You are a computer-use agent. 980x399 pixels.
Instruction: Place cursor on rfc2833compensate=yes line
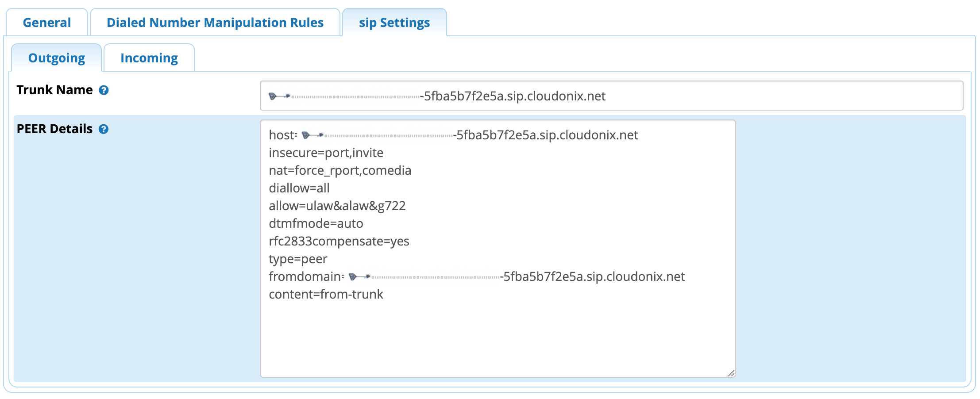pos(340,241)
